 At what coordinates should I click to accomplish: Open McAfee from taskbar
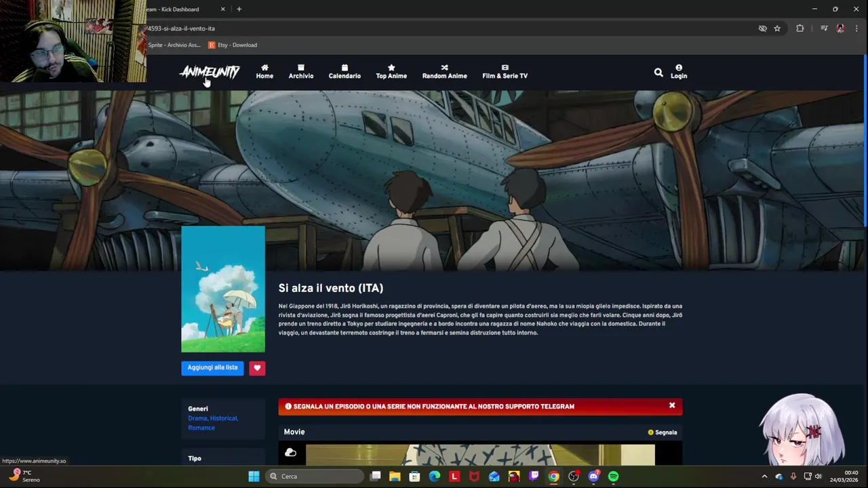pyautogui.click(x=474, y=476)
